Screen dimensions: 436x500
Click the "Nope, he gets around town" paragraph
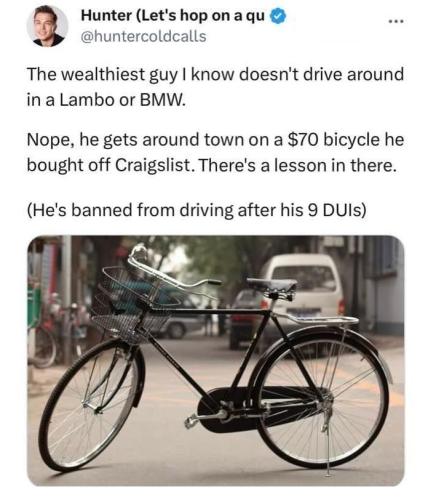(x=215, y=152)
